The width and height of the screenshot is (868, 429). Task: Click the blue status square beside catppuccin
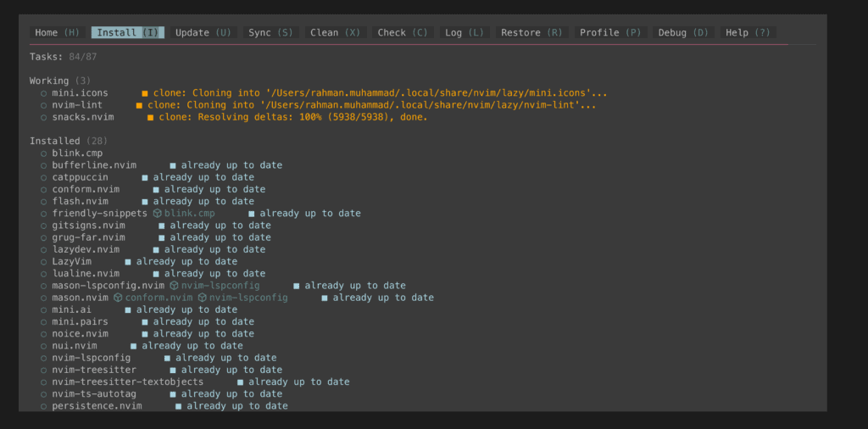point(145,177)
